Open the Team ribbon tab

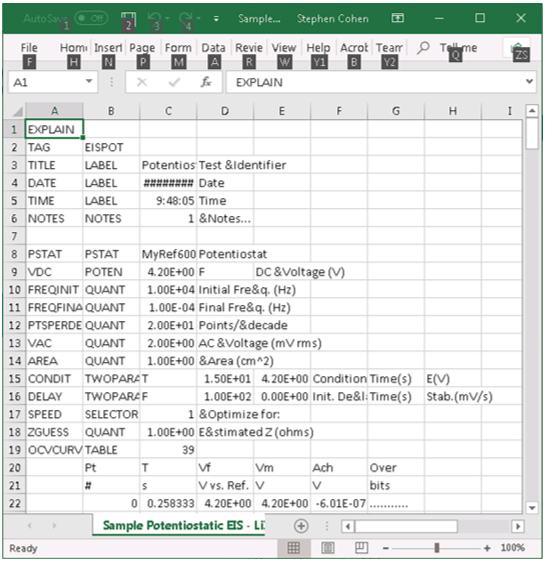click(389, 48)
